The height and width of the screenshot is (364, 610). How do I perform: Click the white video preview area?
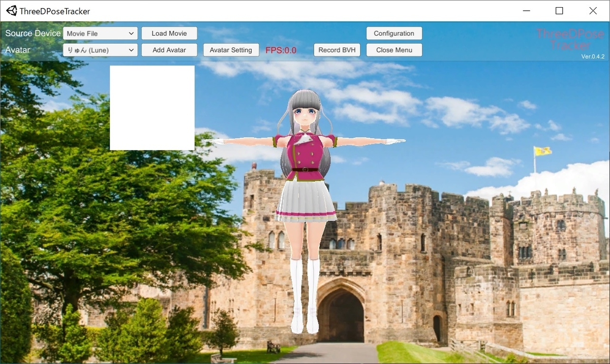click(151, 107)
